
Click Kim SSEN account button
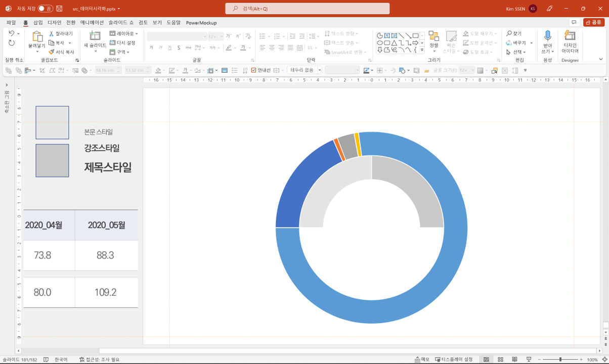521,9
